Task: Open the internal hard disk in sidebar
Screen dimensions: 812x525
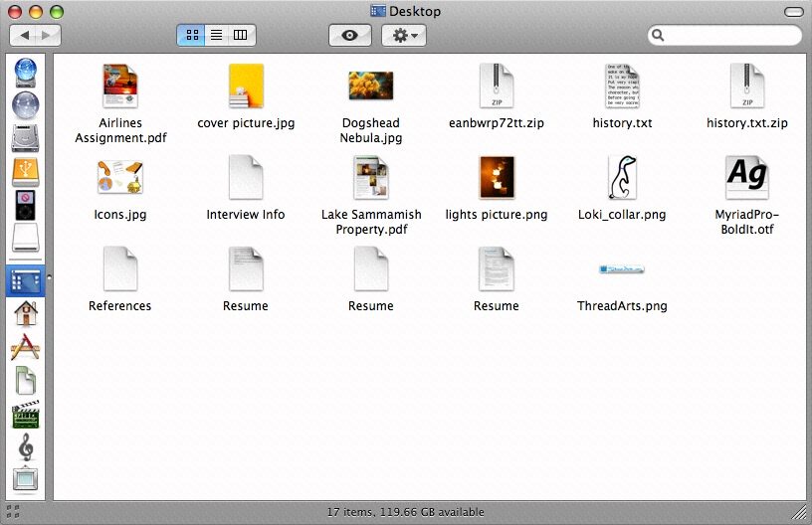Action: (26, 137)
